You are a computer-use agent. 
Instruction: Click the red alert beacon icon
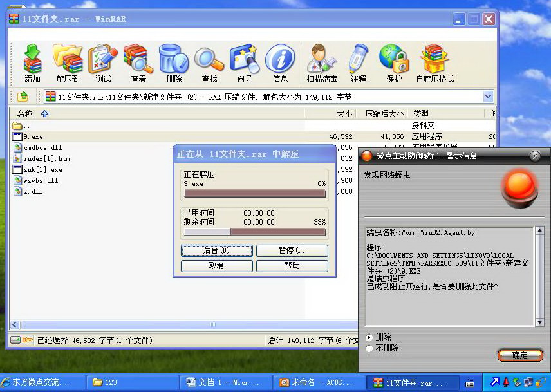[519, 187]
